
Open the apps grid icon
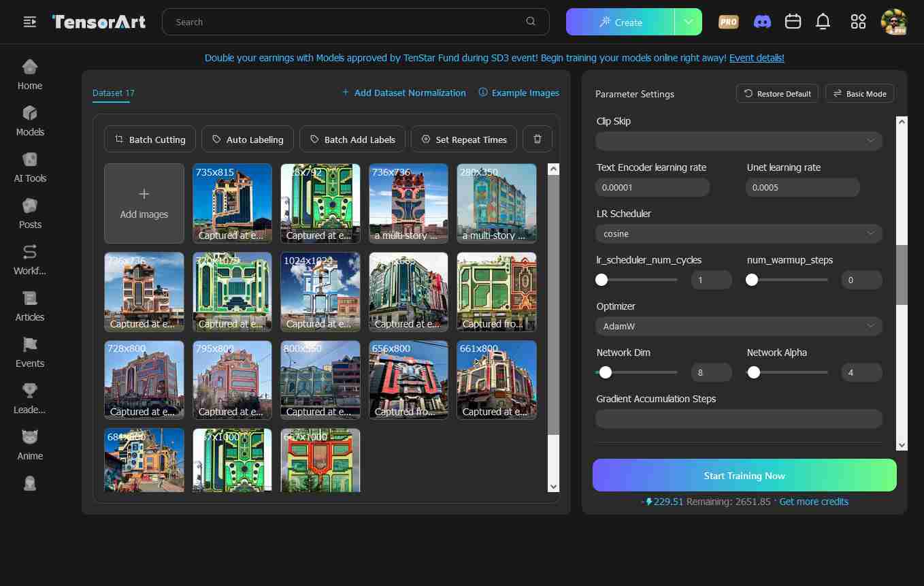pos(858,22)
